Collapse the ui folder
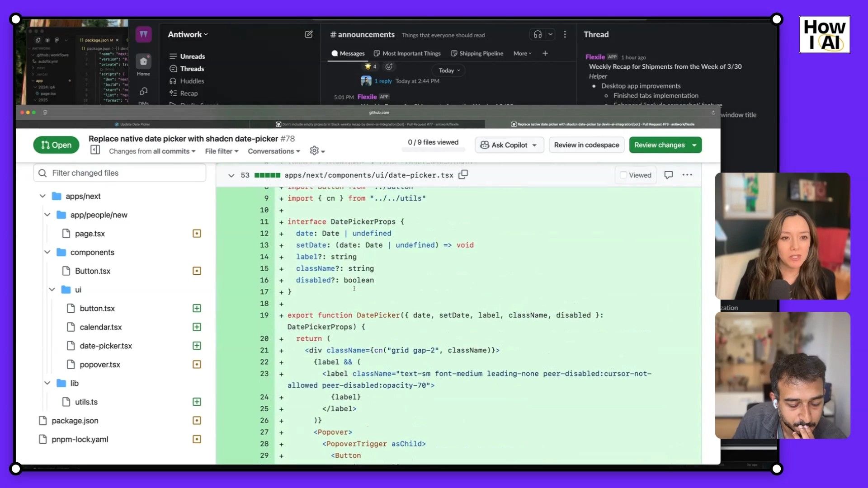 52,290
